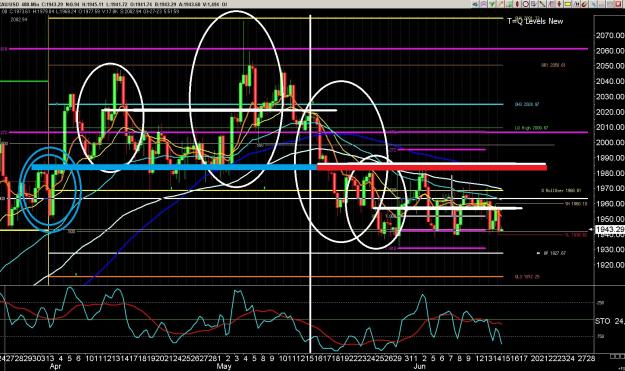Select the diagonal trend line tool

coord(542,4)
